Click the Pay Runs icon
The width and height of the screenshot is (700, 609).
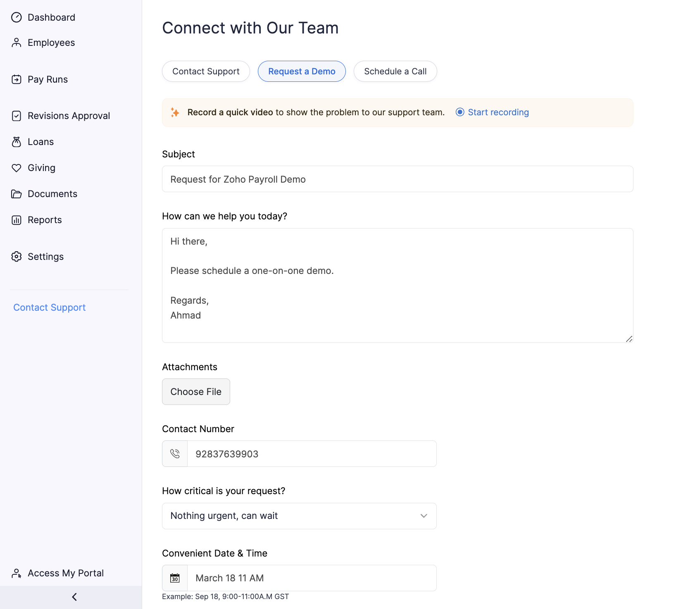[x=17, y=79]
